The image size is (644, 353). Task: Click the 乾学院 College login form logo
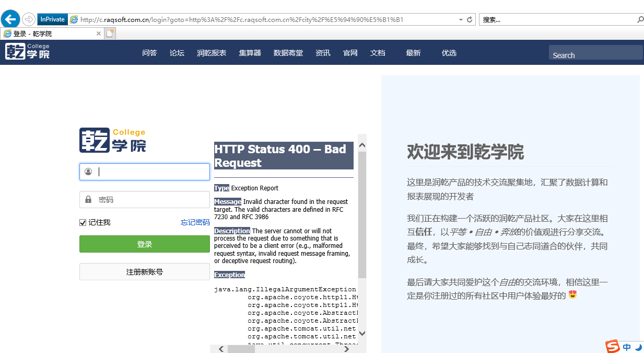[x=112, y=140]
